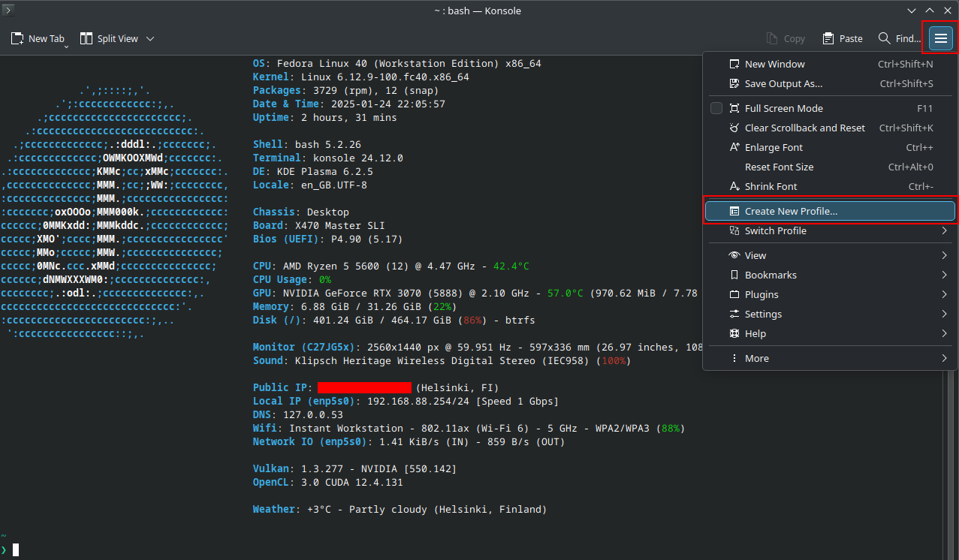Click the Vulkan version line
This screenshot has width=959, height=560.
point(354,468)
